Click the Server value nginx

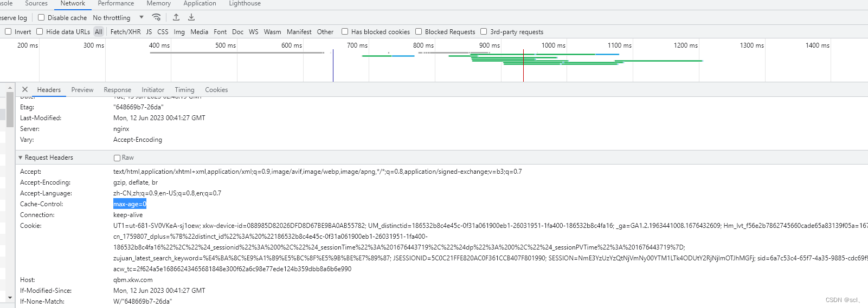click(121, 129)
